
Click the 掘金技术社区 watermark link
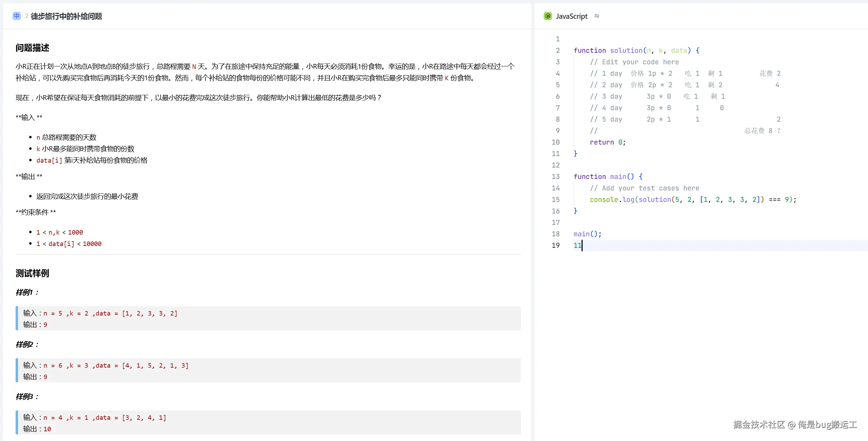click(x=759, y=424)
